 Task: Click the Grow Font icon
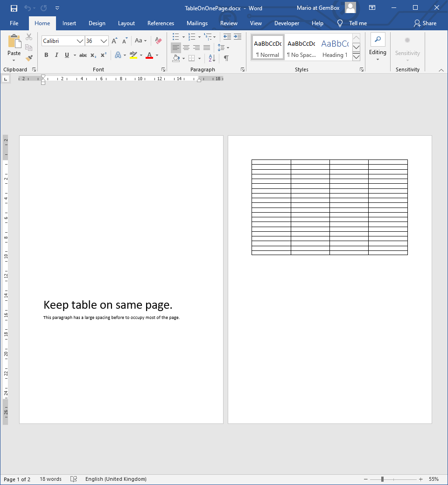114,41
